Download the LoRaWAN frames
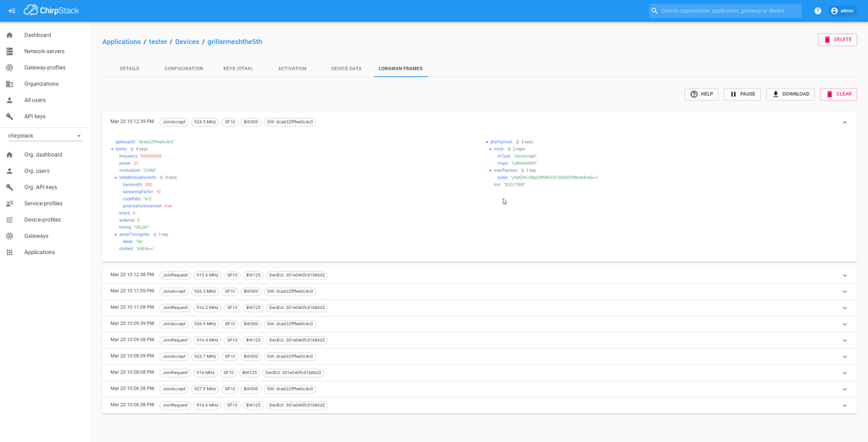This screenshot has width=868, height=442. tap(791, 94)
